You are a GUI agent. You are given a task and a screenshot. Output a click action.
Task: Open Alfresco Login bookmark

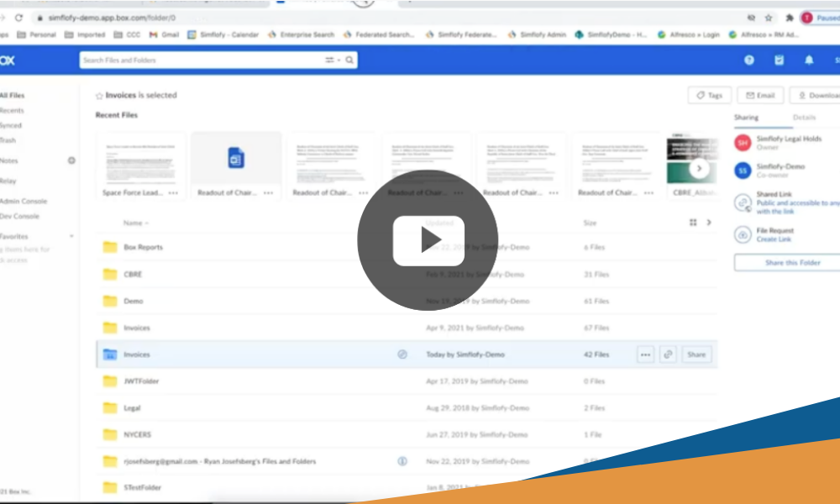[689, 34]
